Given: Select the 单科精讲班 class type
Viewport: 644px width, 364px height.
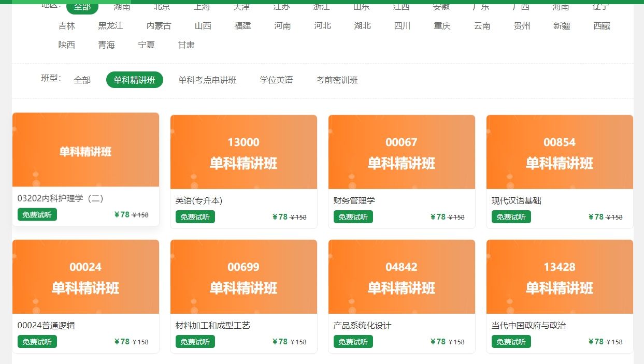Looking at the screenshot, I should [x=135, y=80].
